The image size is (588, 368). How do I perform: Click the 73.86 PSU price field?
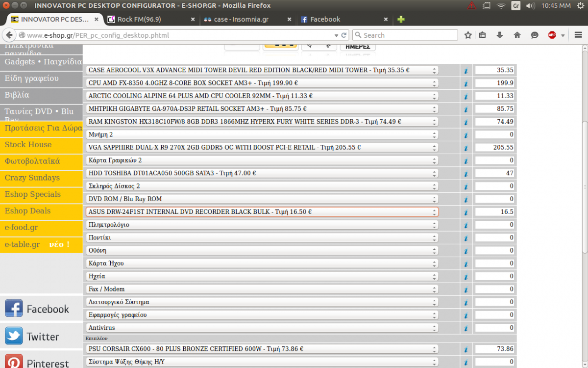click(495, 349)
